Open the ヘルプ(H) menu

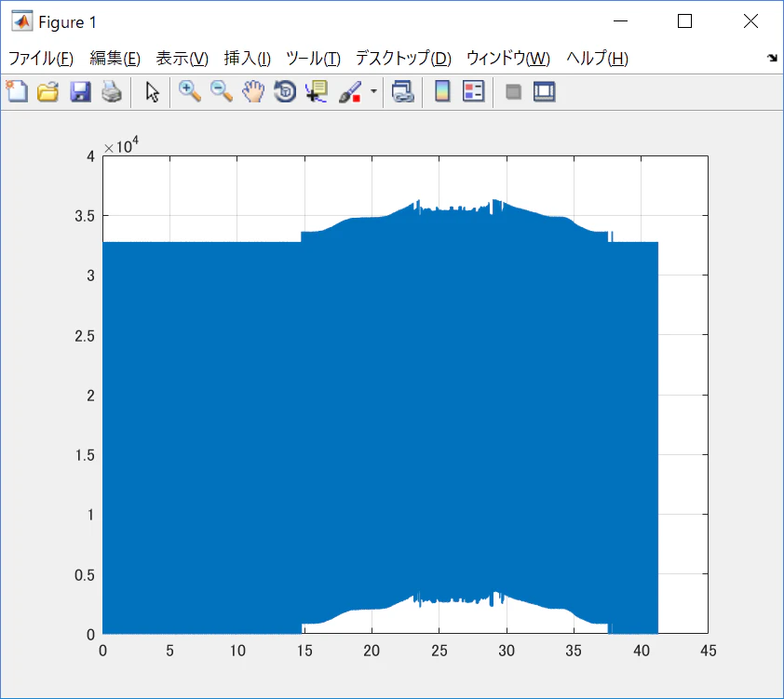point(598,59)
